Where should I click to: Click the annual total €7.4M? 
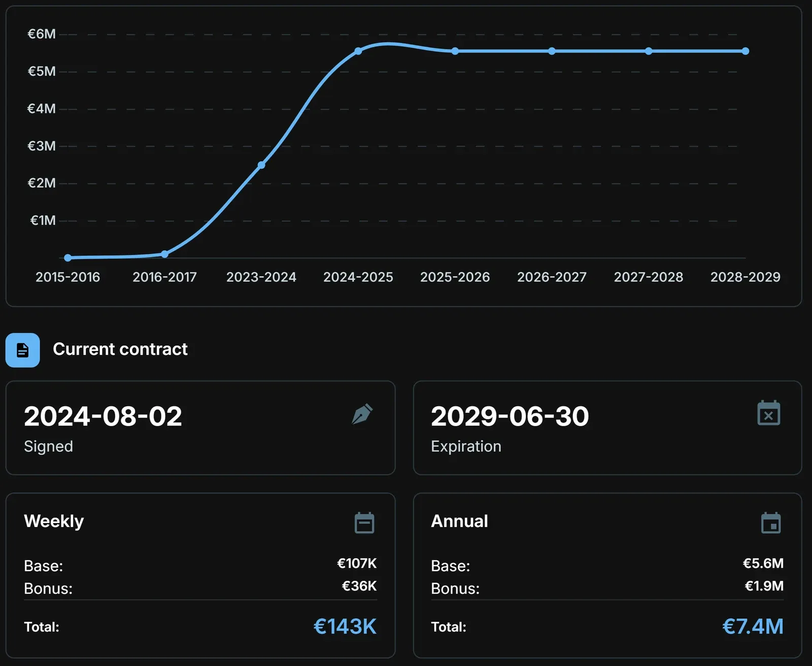point(753,627)
